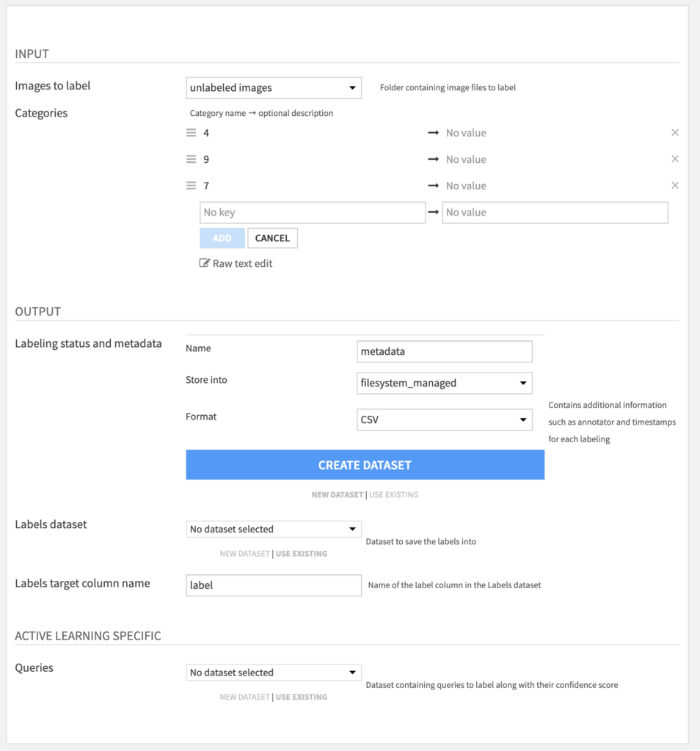The height and width of the screenshot is (751, 700).
Task: Focus the No key category input
Action: (x=313, y=212)
